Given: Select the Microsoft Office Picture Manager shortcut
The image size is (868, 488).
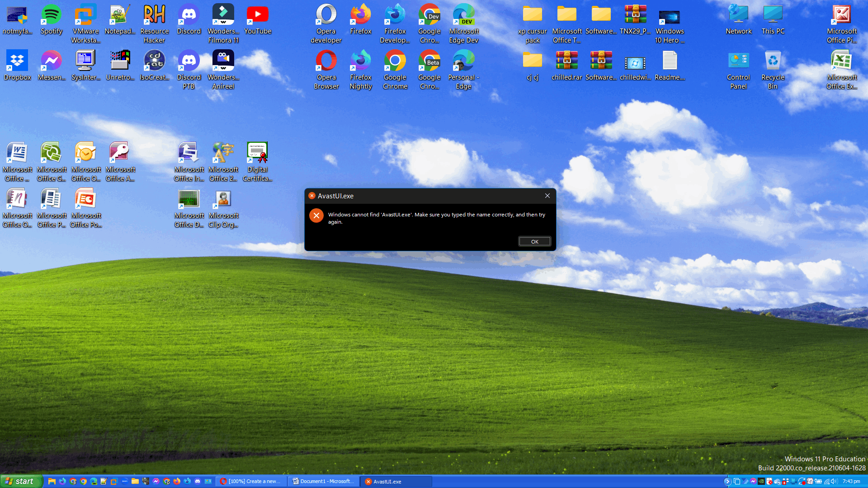Looking at the screenshot, I should (x=842, y=24).
